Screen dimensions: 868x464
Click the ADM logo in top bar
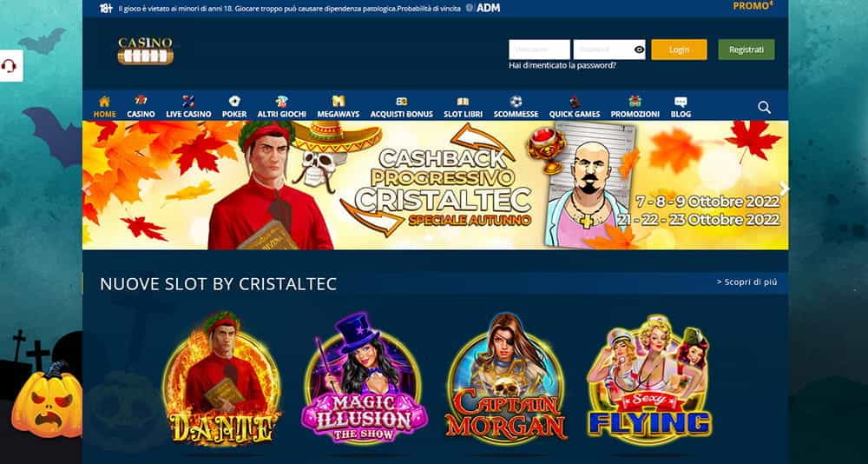[483, 8]
